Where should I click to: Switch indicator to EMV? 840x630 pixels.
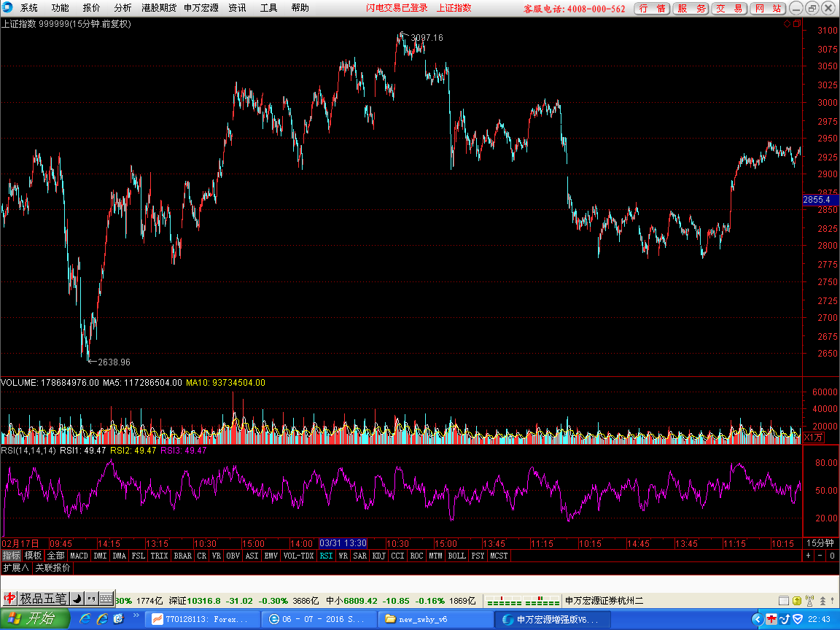tap(271, 556)
